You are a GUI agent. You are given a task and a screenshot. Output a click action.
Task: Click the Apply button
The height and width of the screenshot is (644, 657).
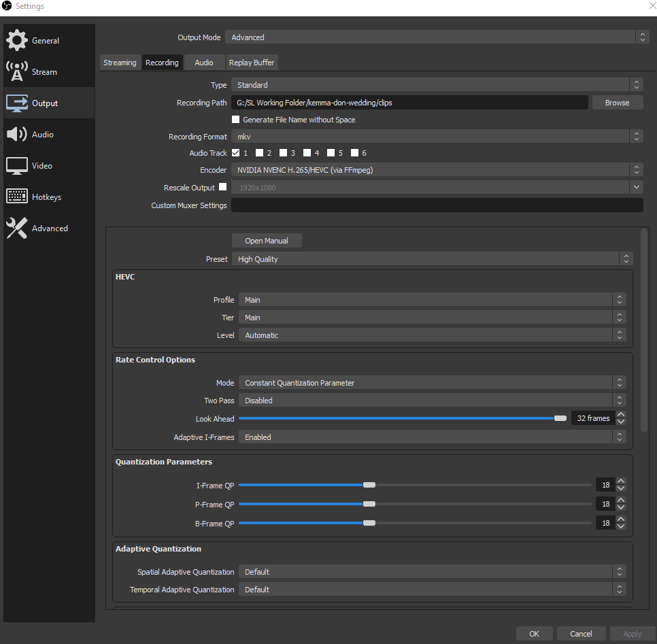(x=632, y=634)
